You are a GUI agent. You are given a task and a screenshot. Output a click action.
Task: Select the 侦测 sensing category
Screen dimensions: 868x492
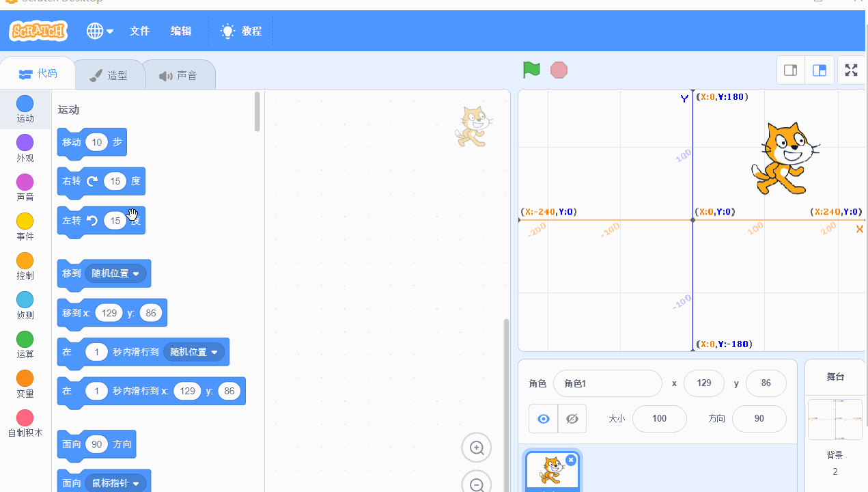pos(25,305)
